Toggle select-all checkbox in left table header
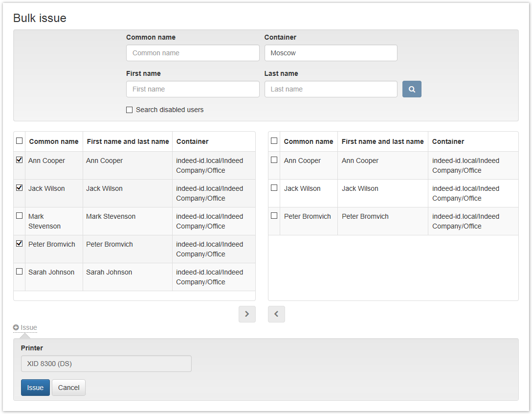This screenshot has width=532, height=414. (x=20, y=141)
